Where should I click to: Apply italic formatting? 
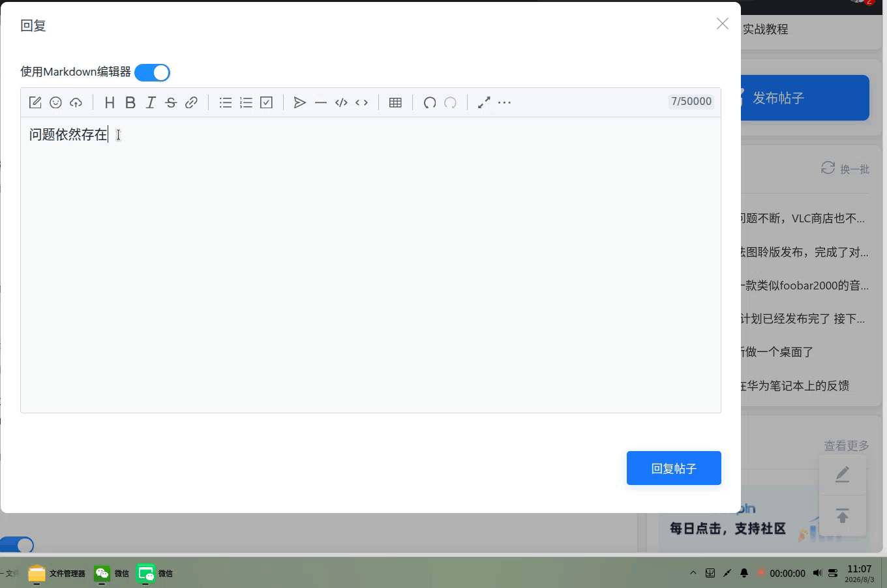(151, 102)
